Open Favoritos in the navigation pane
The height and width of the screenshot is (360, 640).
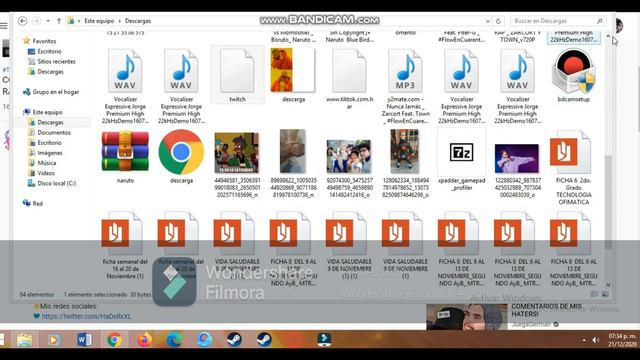pos(44,41)
